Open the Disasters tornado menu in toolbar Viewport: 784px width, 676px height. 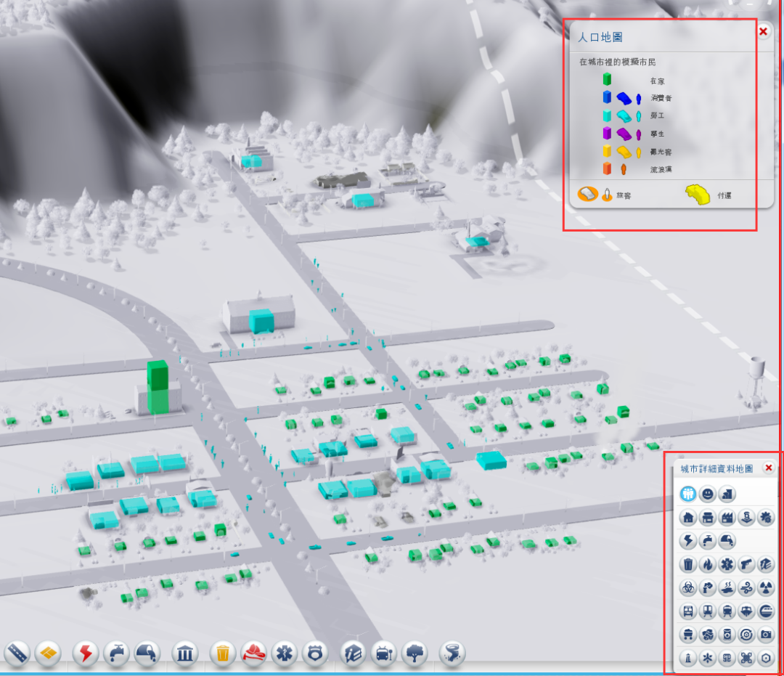click(x=452, y=653)
